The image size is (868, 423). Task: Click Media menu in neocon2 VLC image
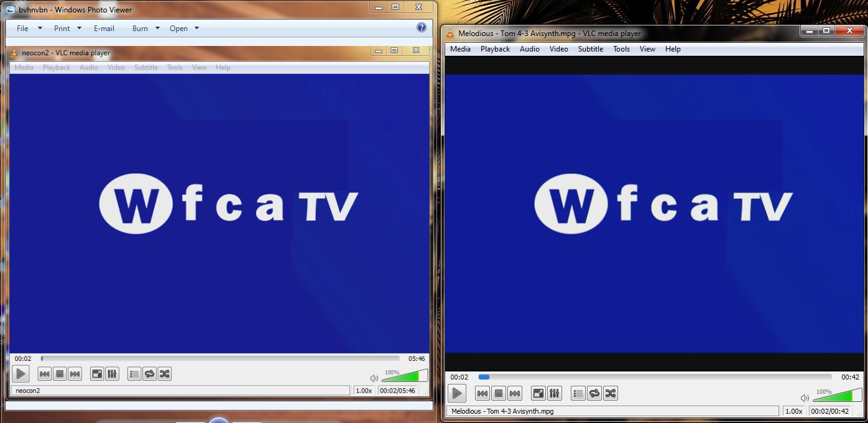tap(24, 68)
